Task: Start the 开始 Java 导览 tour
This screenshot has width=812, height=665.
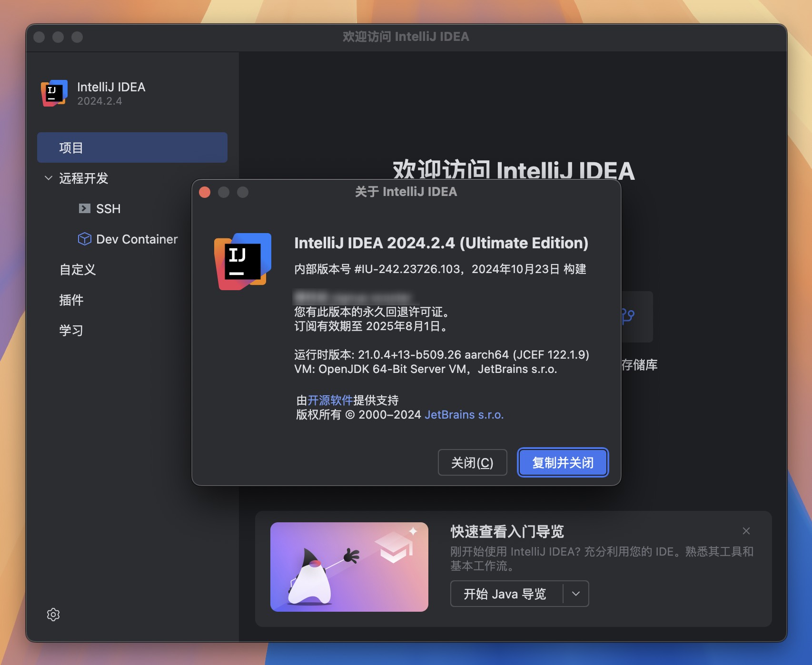Action: (505, 594)
